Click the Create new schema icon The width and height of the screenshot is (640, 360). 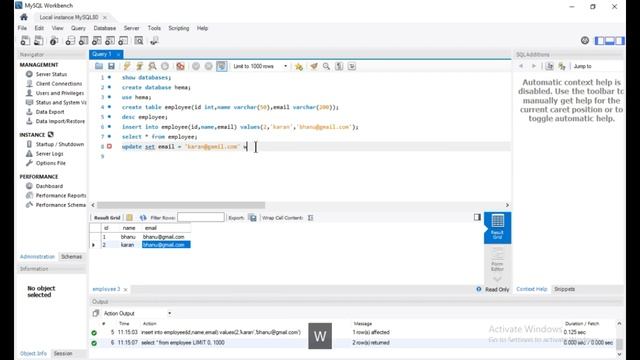(70, 40)
